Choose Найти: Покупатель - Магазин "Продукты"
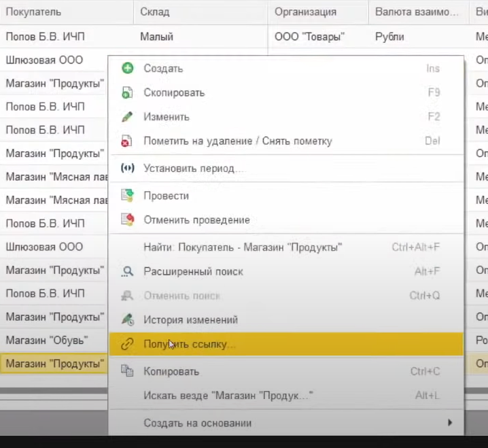The image size is (488, 448). pos(286,247)
